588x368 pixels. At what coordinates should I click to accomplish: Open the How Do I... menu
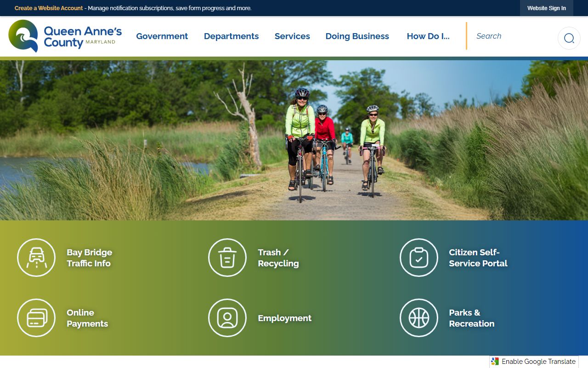[x=428, y=36]
